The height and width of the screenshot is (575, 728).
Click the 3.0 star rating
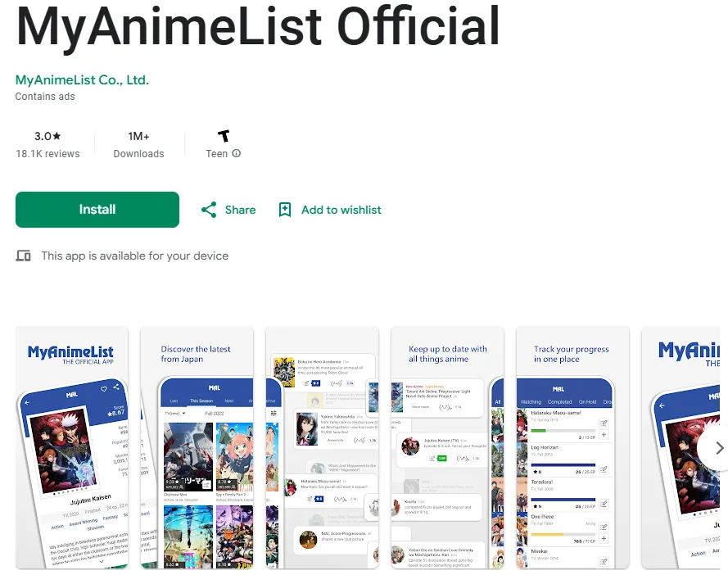coord(47,136)
